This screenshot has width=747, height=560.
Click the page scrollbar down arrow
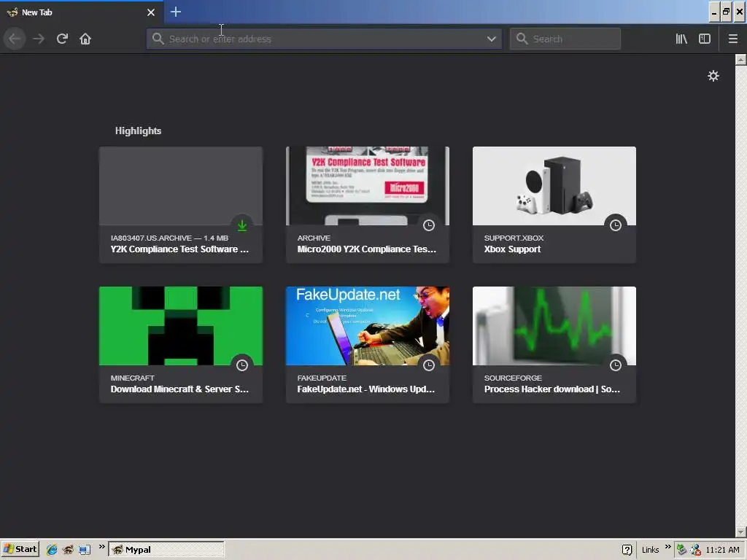741,532
